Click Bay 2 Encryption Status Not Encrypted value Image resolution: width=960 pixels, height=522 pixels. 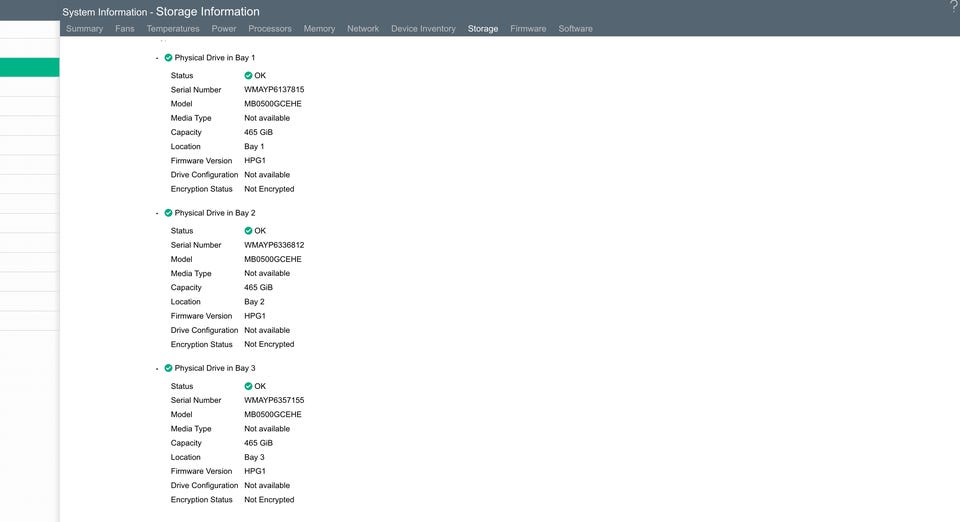(x=269, y=345)
